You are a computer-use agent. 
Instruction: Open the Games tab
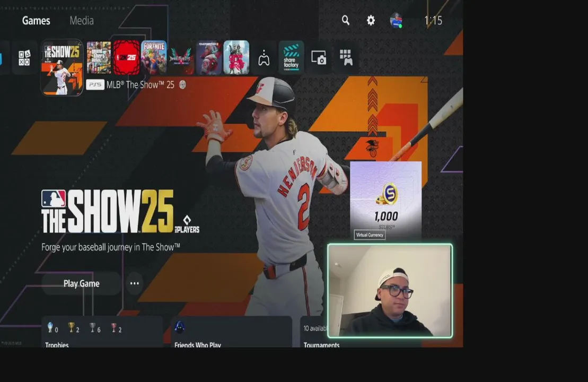[x=36, y=21]
